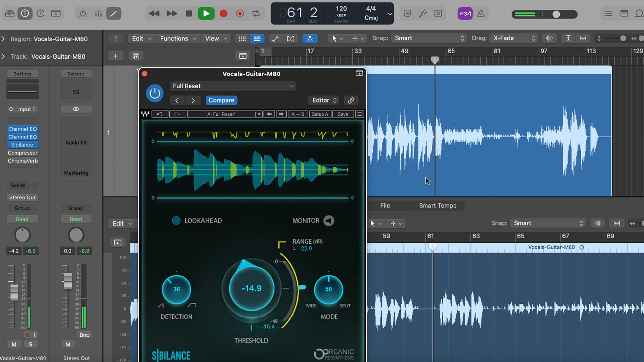Expand the Track inspector disclosure triangle
Screen dimensions: 644x362
pyautogui.click(x=3, y=56)
